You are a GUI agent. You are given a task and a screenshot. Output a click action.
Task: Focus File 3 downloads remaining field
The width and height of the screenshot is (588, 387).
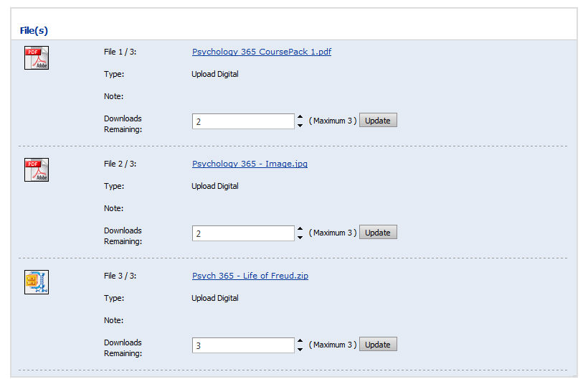243,345
